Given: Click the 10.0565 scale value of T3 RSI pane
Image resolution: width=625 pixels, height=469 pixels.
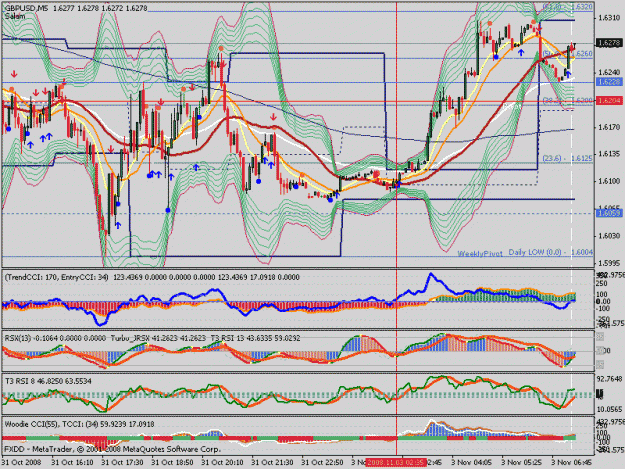Looking at the screenshot, I should point(609,409).
